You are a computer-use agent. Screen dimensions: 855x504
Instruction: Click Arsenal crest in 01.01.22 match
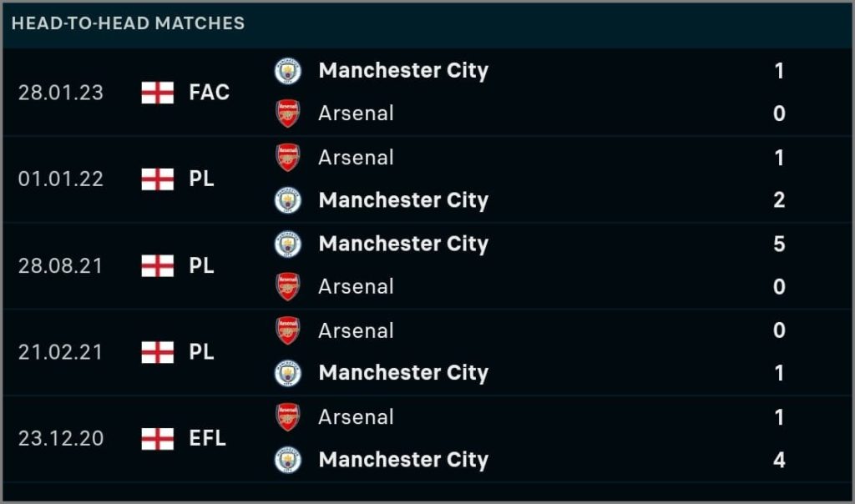[x=287, y=158]
